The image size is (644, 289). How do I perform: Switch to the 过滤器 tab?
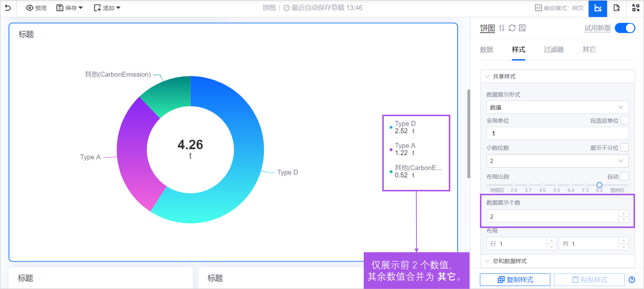pyautogui.click(x=554, y=49)
